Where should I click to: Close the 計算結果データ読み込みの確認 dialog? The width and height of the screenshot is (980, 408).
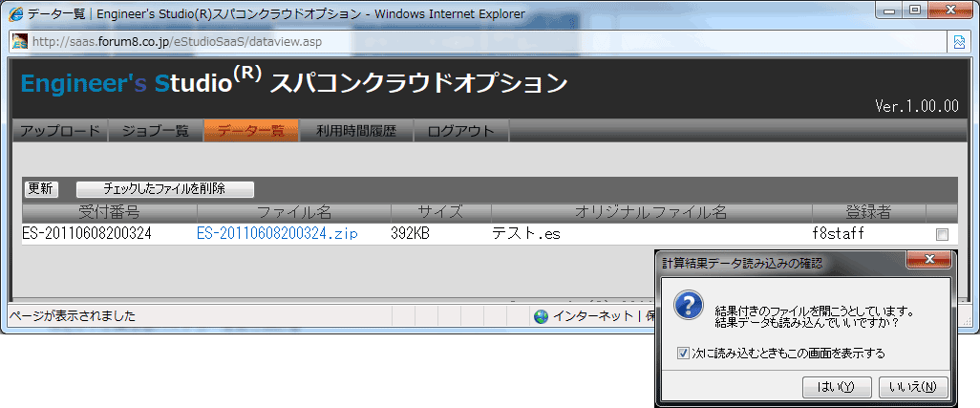928,259
